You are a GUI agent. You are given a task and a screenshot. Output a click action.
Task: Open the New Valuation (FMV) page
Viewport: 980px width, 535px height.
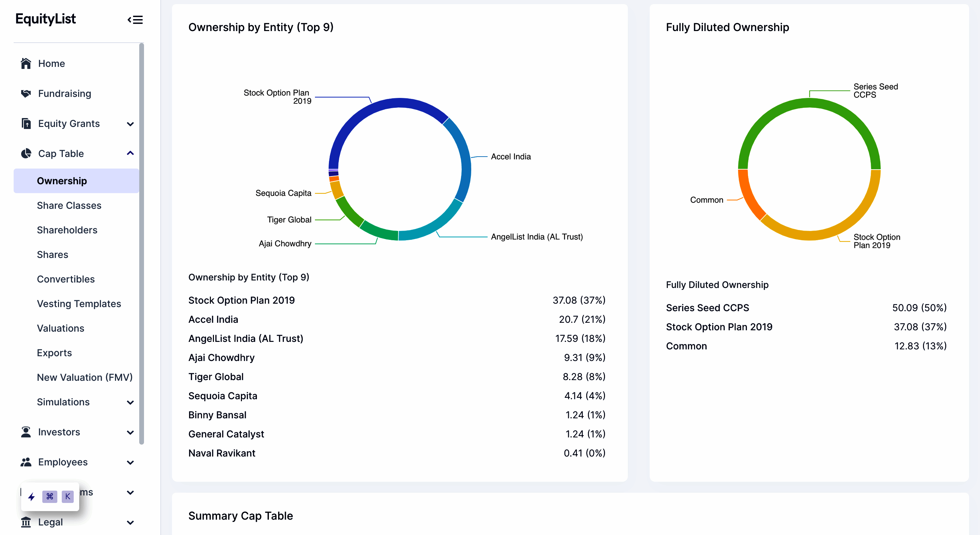click(x=85, y=377)
